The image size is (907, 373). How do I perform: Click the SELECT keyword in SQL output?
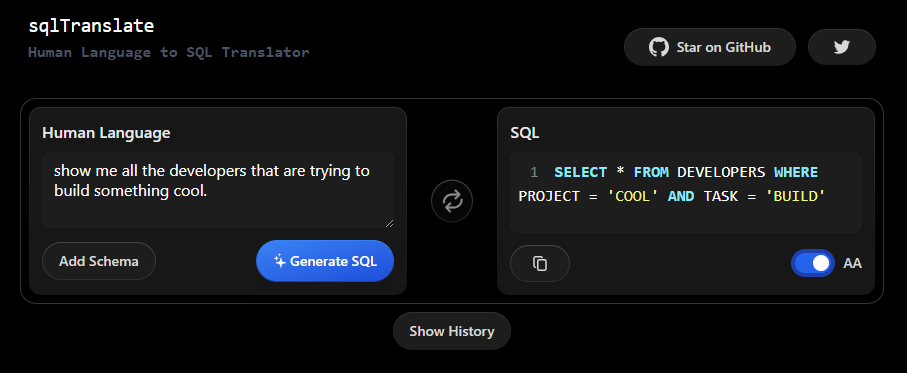pyautogui.click(x=580, y=172)
